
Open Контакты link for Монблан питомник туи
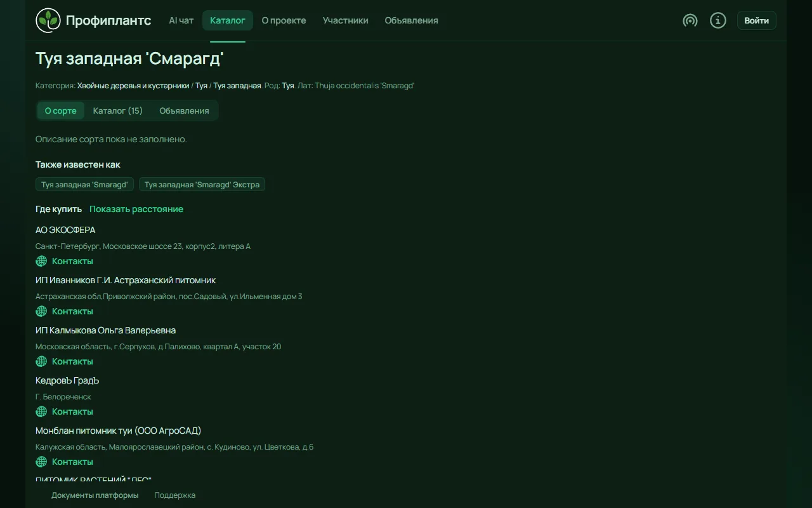[72, 462]
